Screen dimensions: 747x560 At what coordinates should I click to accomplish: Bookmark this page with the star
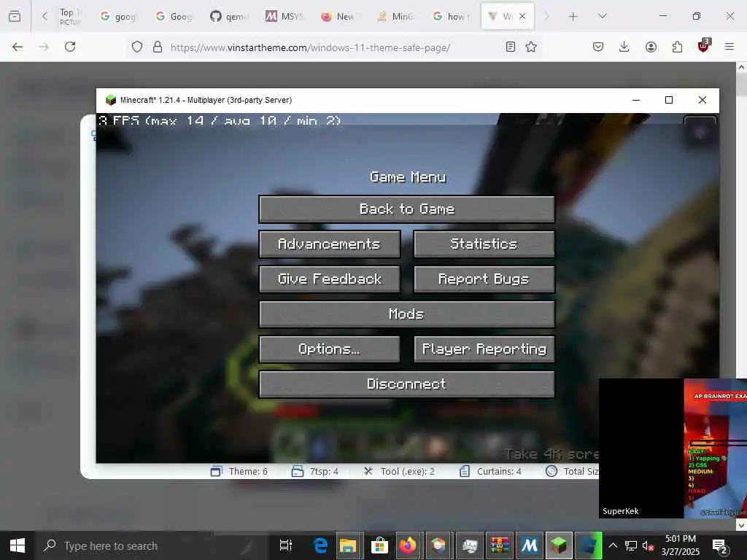[531, 47]
